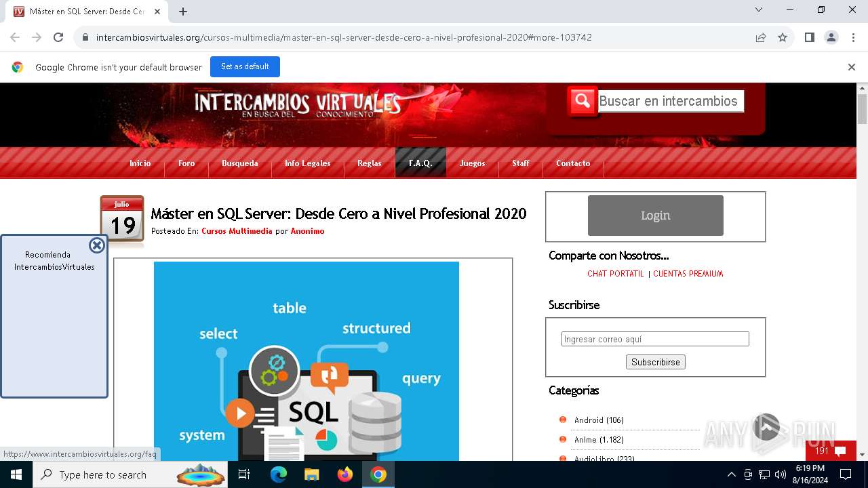Open the Inicio menu item
The height and width of the screenshot is (488, 868).
point(140,163)
